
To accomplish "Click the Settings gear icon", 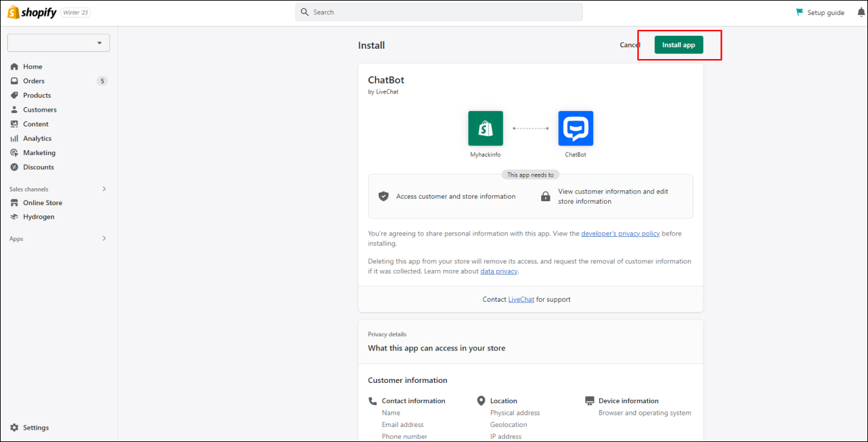I will (x=14, y=428).
